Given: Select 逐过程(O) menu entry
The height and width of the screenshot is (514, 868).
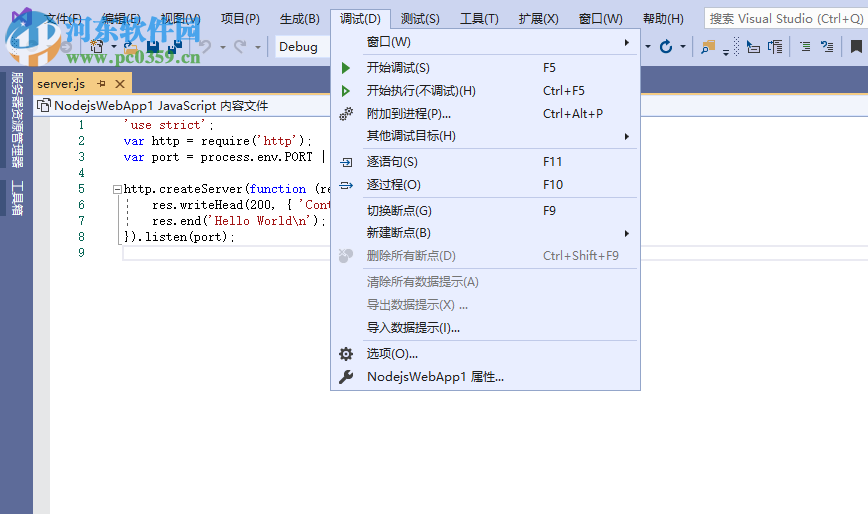Looking at the screenshot, I should pos(485,185).
